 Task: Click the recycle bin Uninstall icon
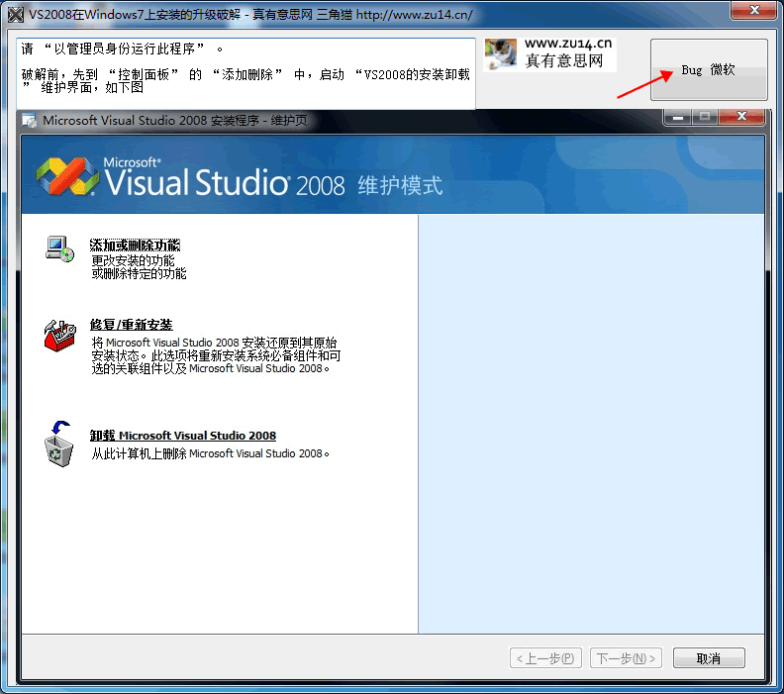tap(58, 443)
